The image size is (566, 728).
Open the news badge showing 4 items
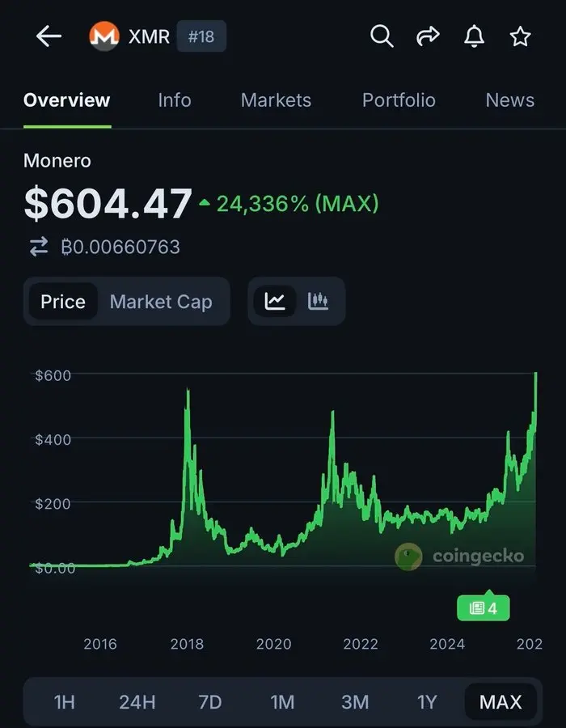483,607
